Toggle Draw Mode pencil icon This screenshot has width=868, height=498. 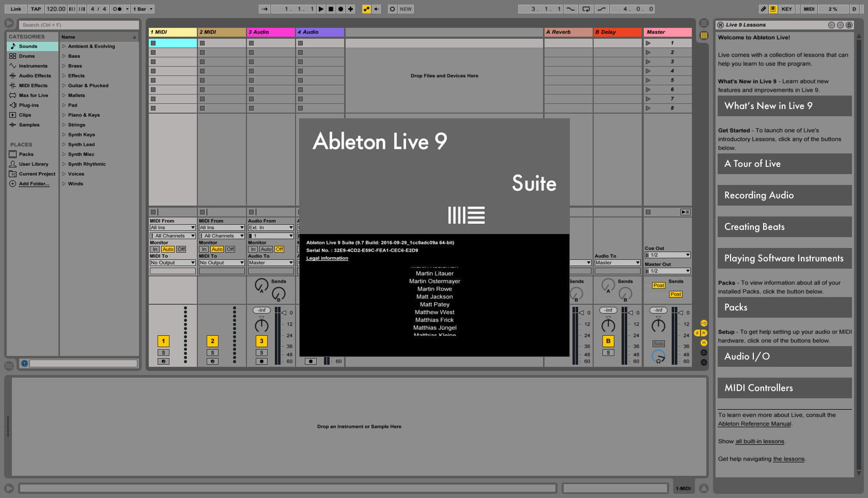(x=763, y=9)
